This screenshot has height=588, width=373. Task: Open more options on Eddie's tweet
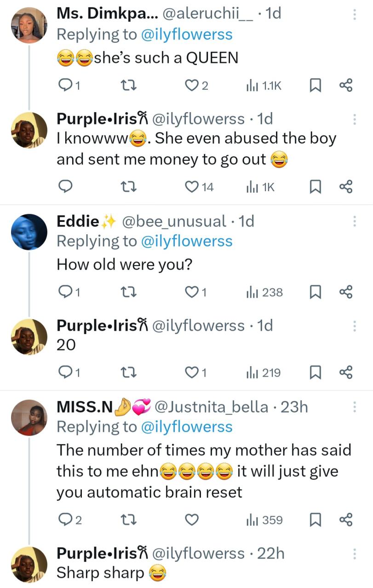pyautogui.click(x=355, y=222)
